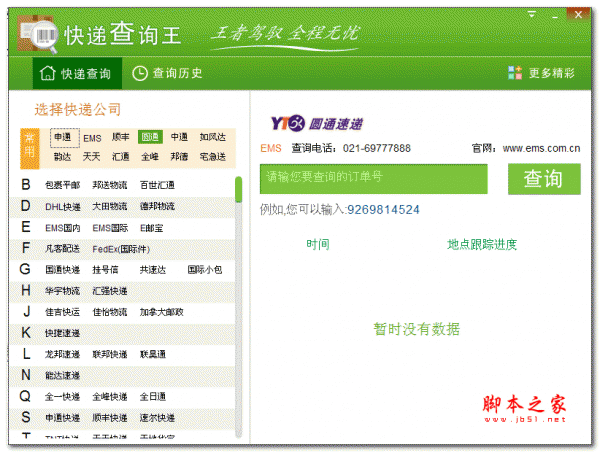The image size is (600, 453).
Task: Select 凡客配送 in row F
Action: pyautogui.click(x=62, y=249)
